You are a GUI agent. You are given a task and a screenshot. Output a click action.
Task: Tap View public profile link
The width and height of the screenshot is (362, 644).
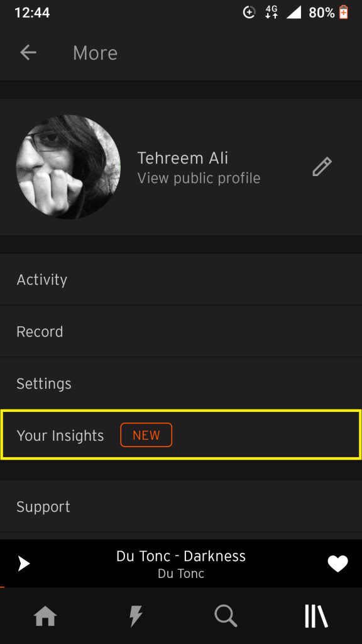pyautogui.click(x=199, y=178)
